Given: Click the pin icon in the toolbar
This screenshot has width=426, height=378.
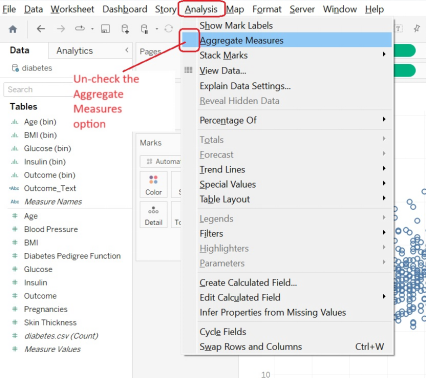Looking at the screenshot, I should [417, 29].
